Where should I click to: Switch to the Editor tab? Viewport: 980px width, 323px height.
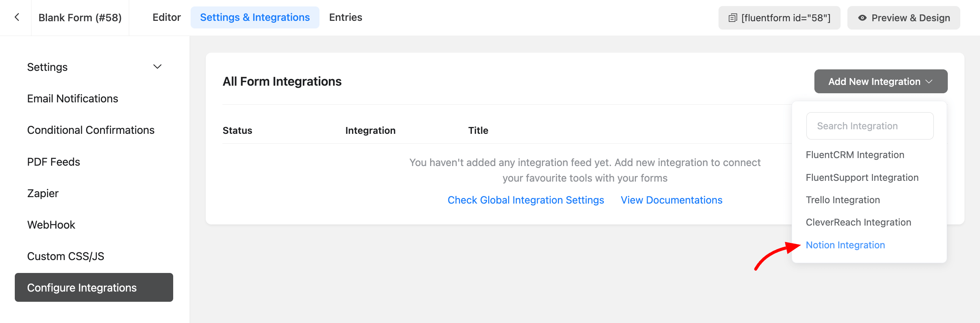click(166, 17)
